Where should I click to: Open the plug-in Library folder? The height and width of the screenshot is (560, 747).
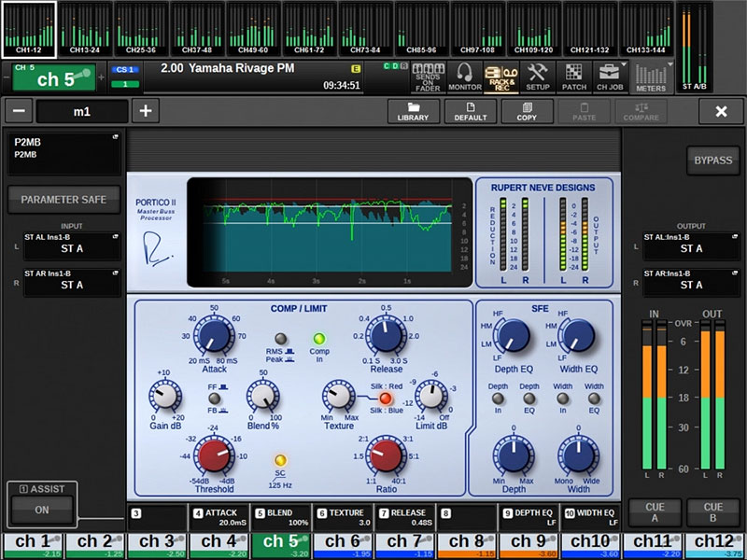[x=413, y=112]
